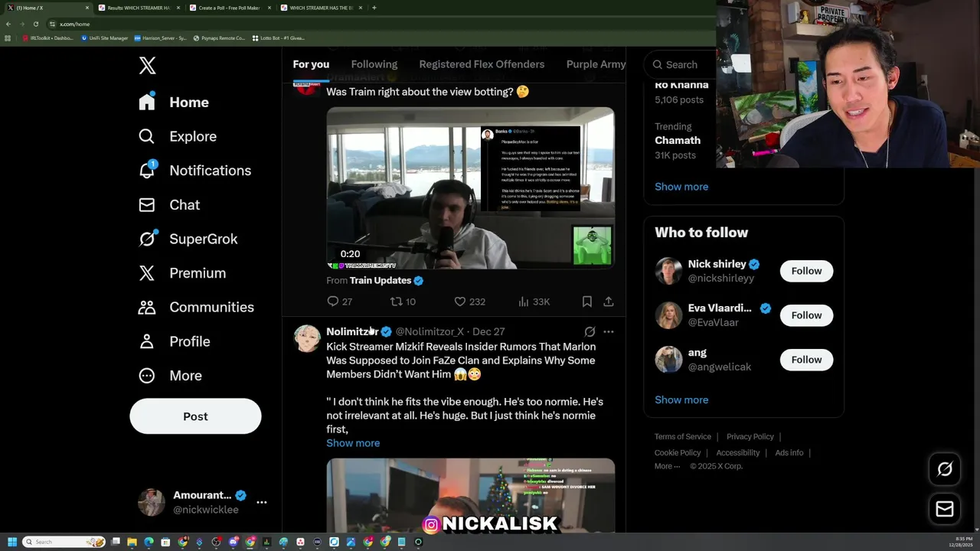Open the Home page from sidebar

point(174,102)
